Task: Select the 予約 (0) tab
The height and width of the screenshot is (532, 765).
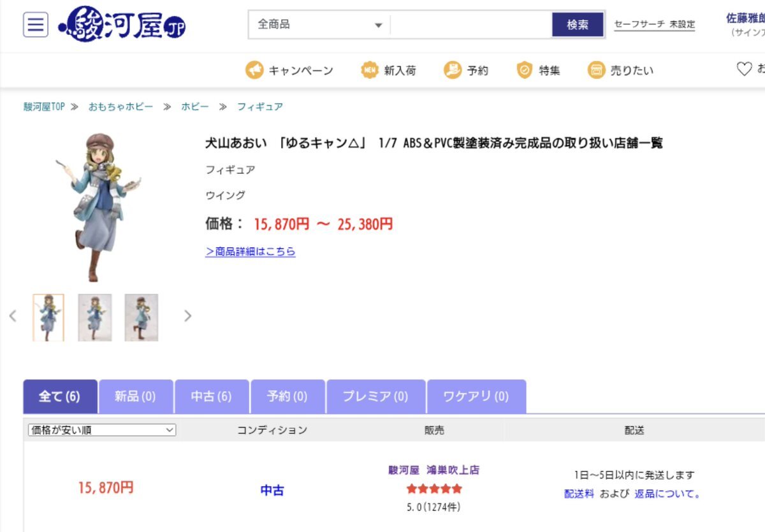Action: click(x=288, y=396)
